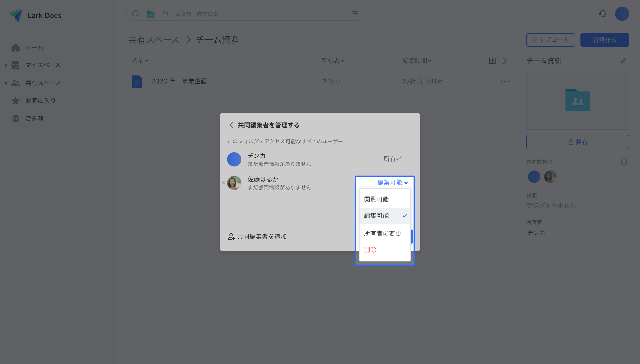Open the 2020 年 事業企画 document
The height and width of the screenshot is (364, 640).
[179, 81]
